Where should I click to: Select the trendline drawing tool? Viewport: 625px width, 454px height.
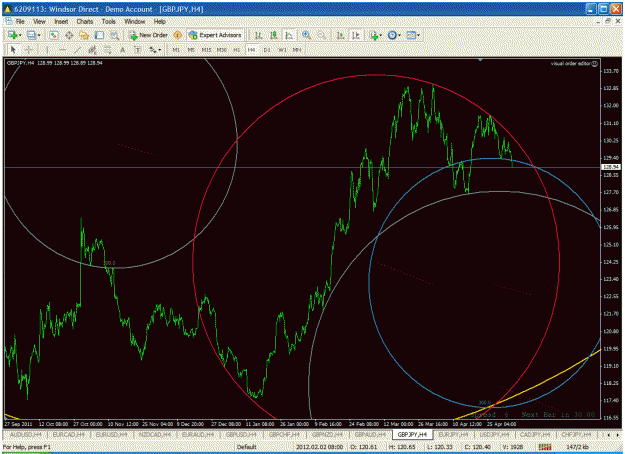77,50
